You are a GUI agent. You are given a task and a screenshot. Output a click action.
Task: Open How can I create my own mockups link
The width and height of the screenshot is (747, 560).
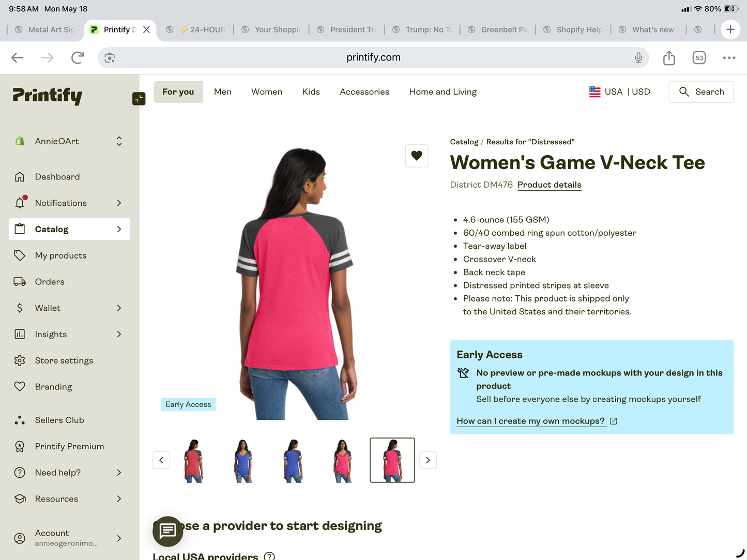pyautogui.click(x=537, y=421)
